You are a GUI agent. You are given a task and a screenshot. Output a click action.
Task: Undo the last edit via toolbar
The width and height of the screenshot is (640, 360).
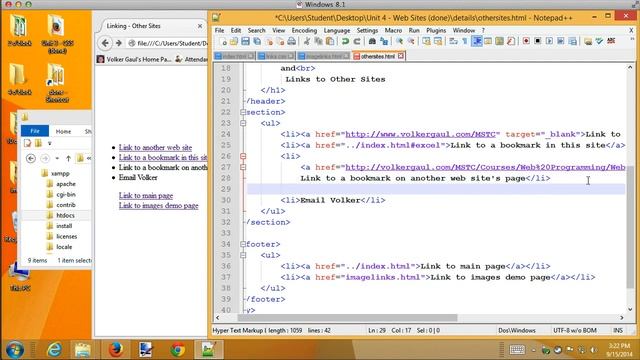[x=345, y=41]
